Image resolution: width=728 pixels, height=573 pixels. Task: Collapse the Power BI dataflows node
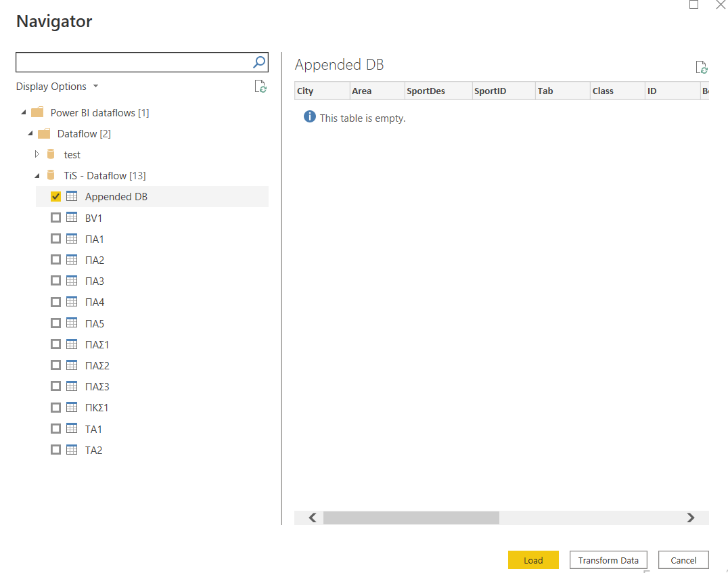(24, 112)
